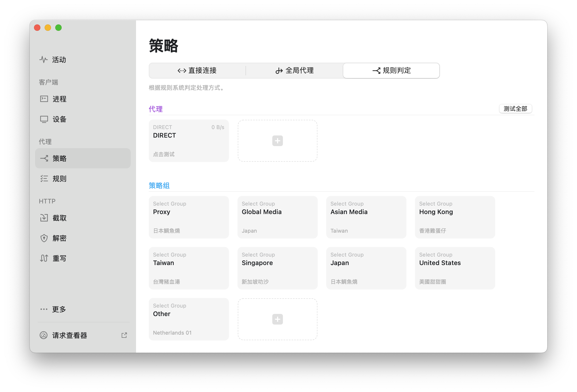Switch to Direct Connection (直接连接) mode

point(197,70)
